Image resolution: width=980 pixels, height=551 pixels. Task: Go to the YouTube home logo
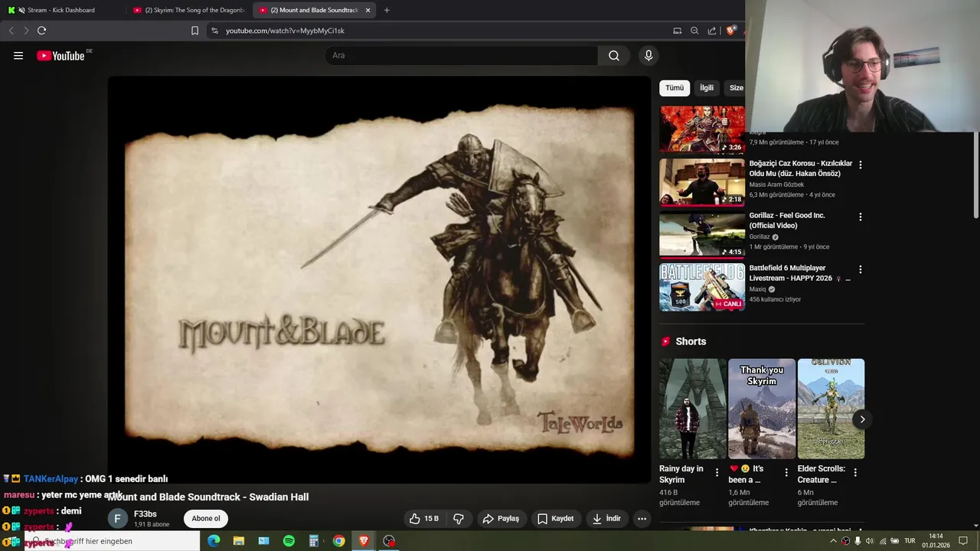(x=61, y=55)
